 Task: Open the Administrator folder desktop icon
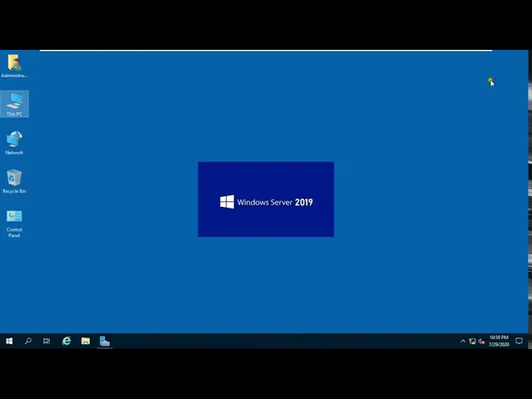[x=14, y=66]
